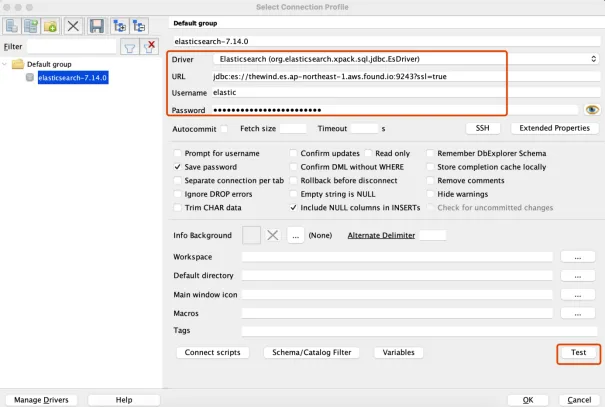Select elasticsearch-7.14.0 profile in tree
The image size is (605, 407).
click(x=73, y=78)
